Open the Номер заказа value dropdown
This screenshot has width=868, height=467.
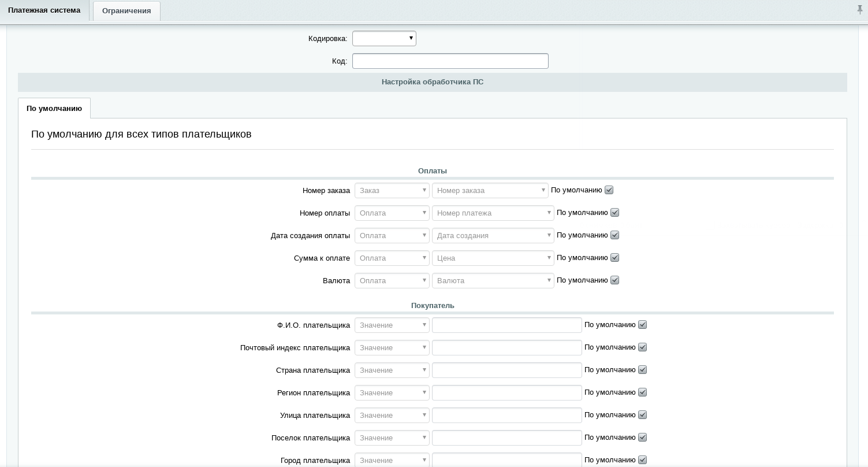[x=490, y=190]
